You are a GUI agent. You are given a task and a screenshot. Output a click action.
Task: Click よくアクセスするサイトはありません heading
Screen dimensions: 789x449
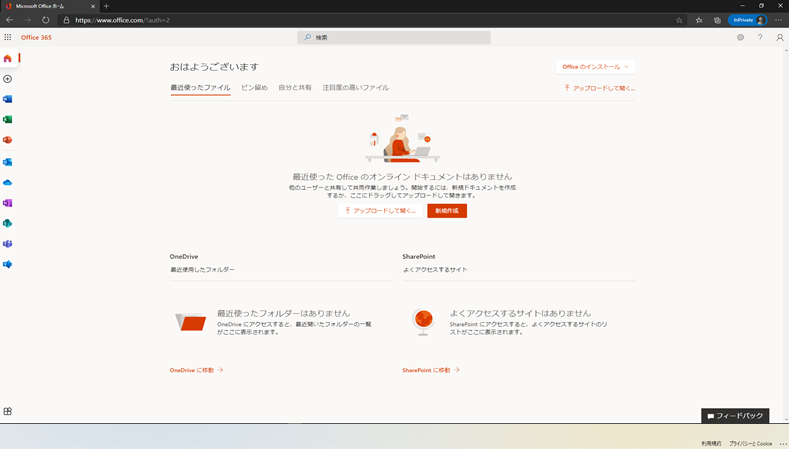[520, 313]
